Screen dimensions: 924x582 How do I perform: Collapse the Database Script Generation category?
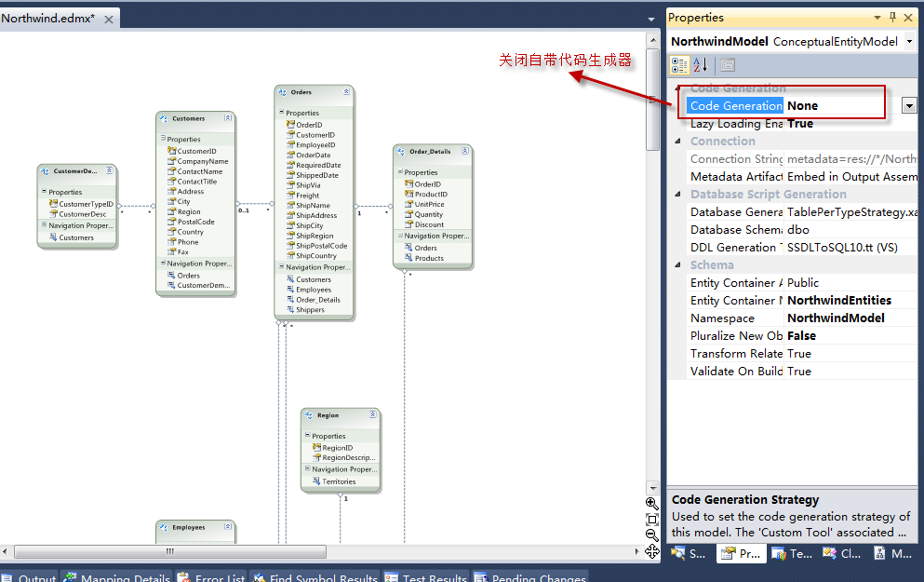pyautogui.click(x=677, y=194)
